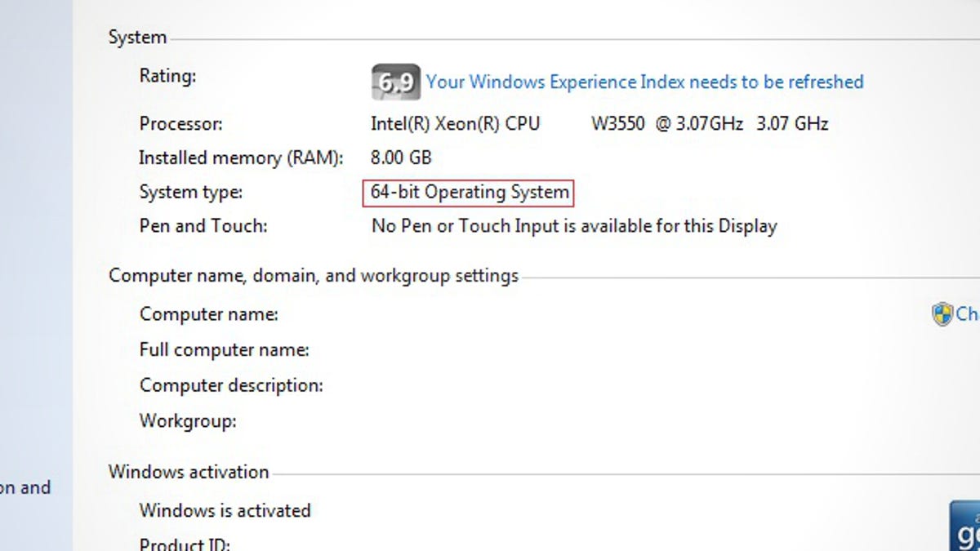Select 'Installed memory (RAM):' label
The width and height of the screenshot is (980, 551).
[241, 158]
